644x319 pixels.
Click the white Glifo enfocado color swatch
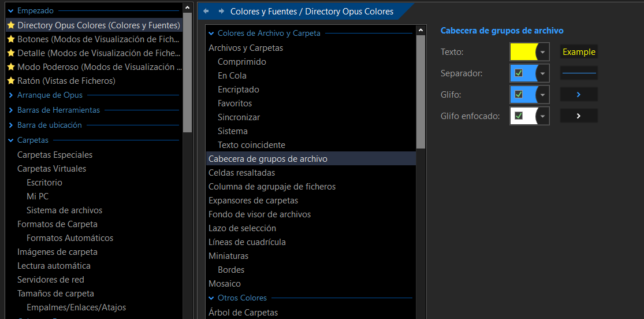pyautogui.click(x=524, y=116)
